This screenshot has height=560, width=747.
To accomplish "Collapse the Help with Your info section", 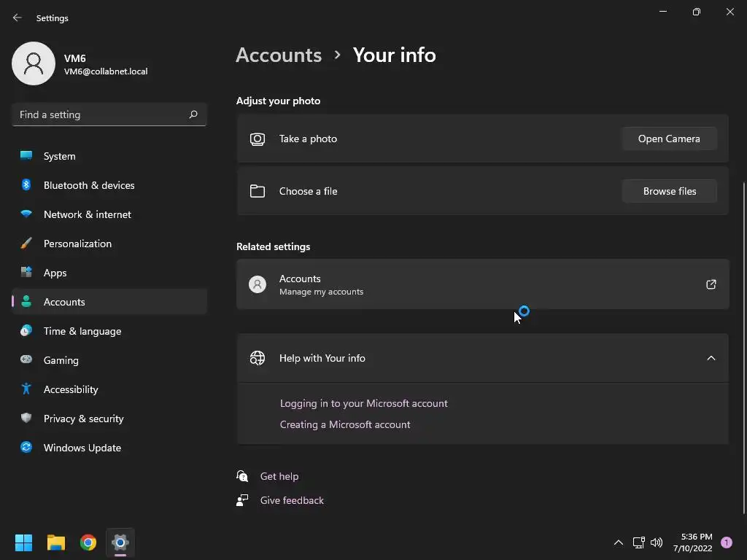I will pyautogui.click(x=711, y=358).
